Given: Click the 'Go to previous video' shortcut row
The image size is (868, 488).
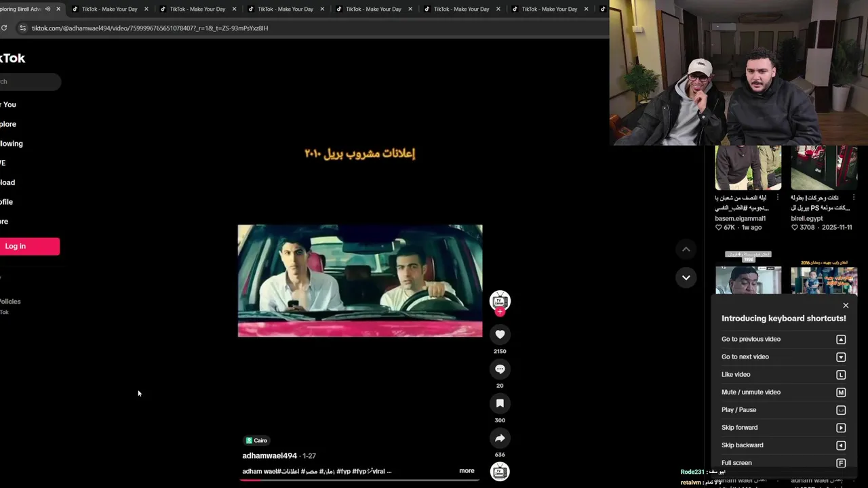Looking at the screenshot, I should 783,339.
